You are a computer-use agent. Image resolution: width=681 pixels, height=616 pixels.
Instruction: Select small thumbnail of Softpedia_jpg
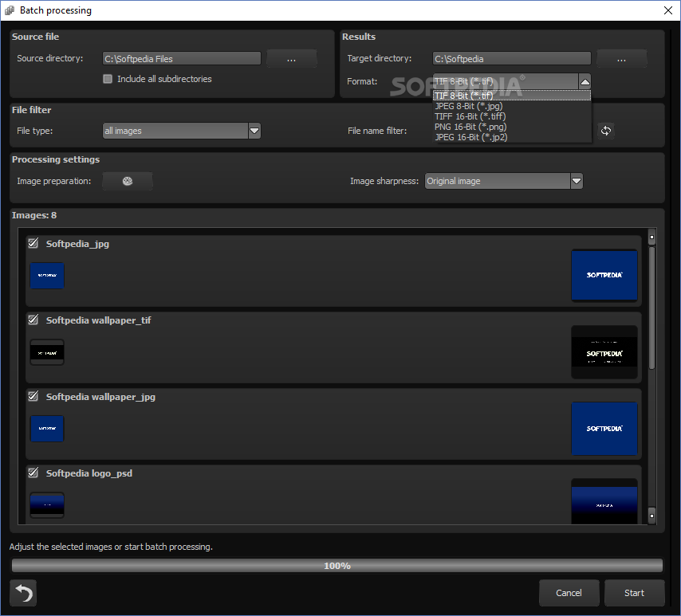[x=47, y=275]
